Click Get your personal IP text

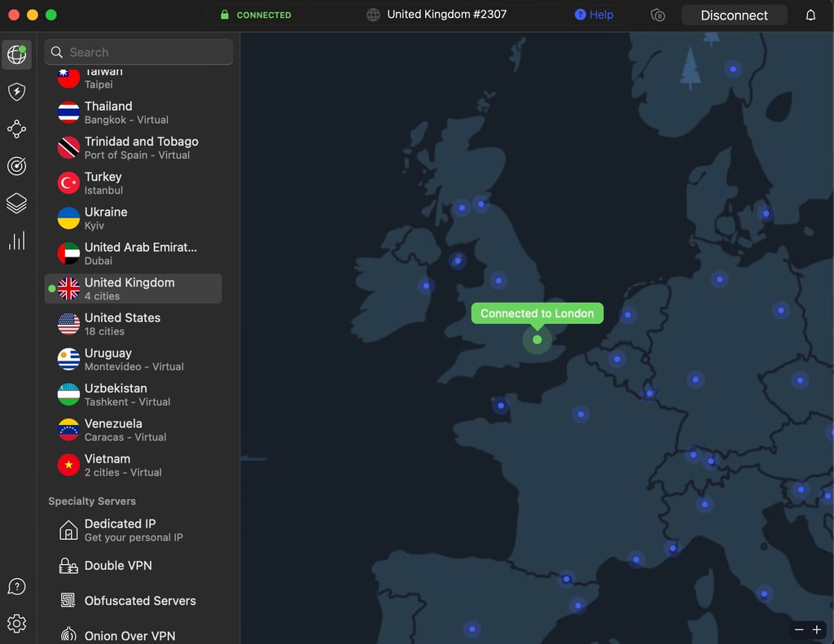pyautogui.click(x=134, y=537)
